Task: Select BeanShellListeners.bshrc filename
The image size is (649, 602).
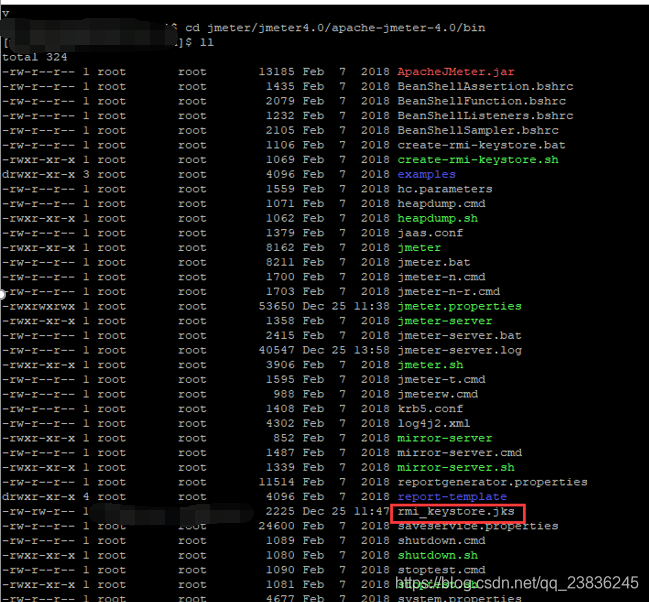Action: pyautogui.click(x=485, y=116)
